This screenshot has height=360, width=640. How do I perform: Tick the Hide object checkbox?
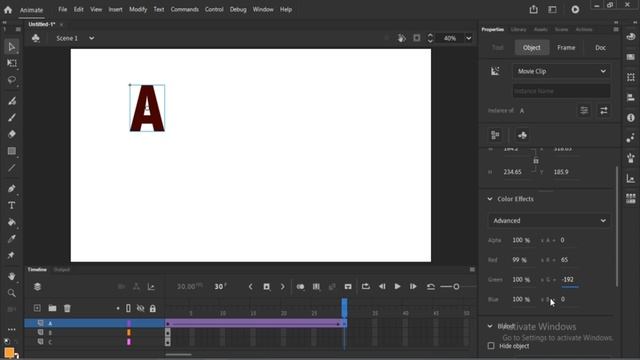491,346
